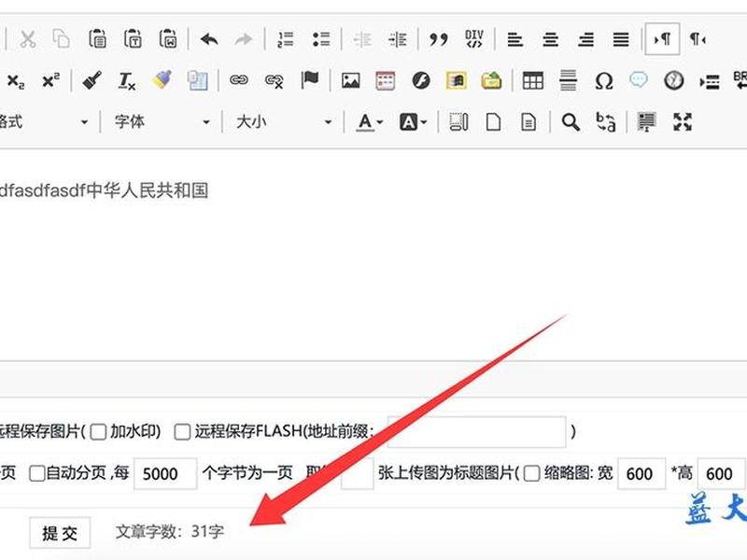The width and height of the screenshot is (747, 560).
Task: Open Find with the magnifier icon
Action: point(571,122)
